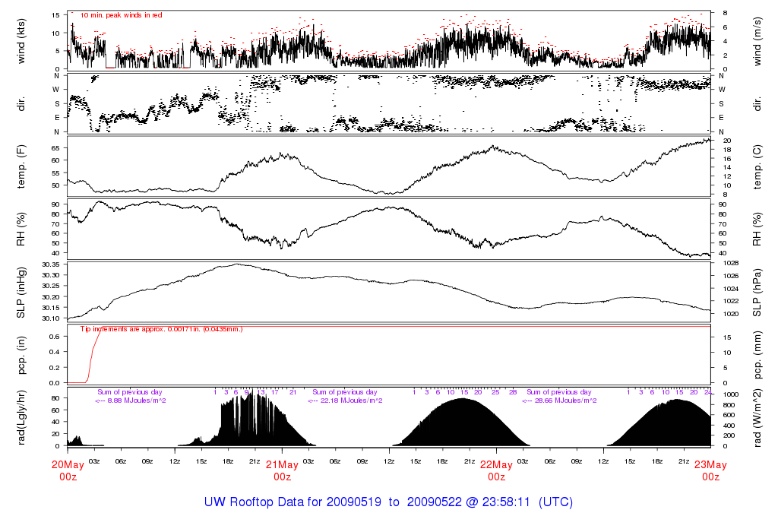
Task: Click the "rad (W/m^2)" axis label
Action: click(757, 418)
